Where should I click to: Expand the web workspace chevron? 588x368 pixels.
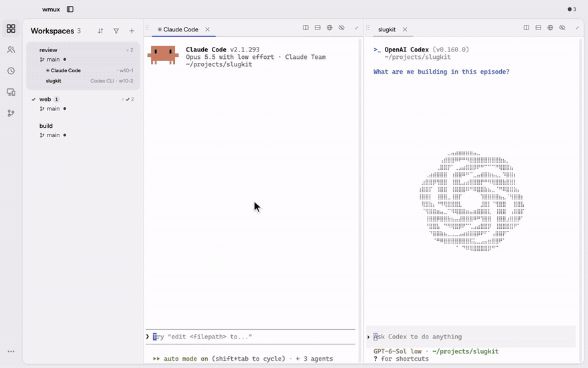123,100
